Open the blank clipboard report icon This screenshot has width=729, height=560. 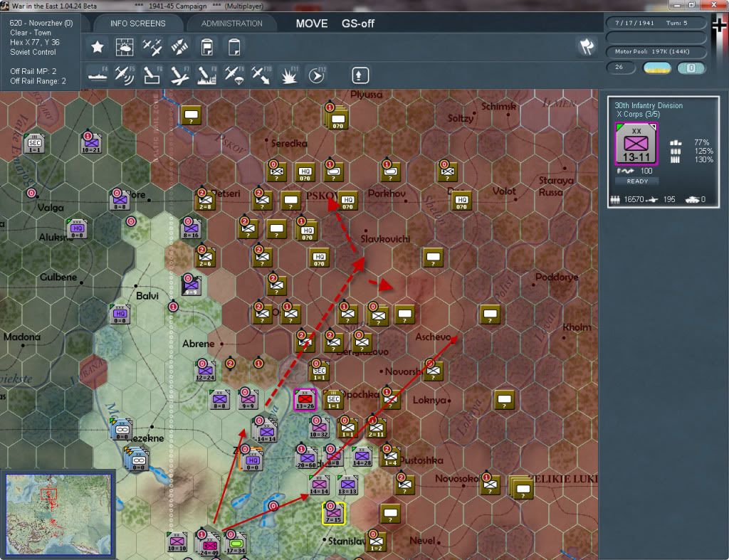(234, 47)
